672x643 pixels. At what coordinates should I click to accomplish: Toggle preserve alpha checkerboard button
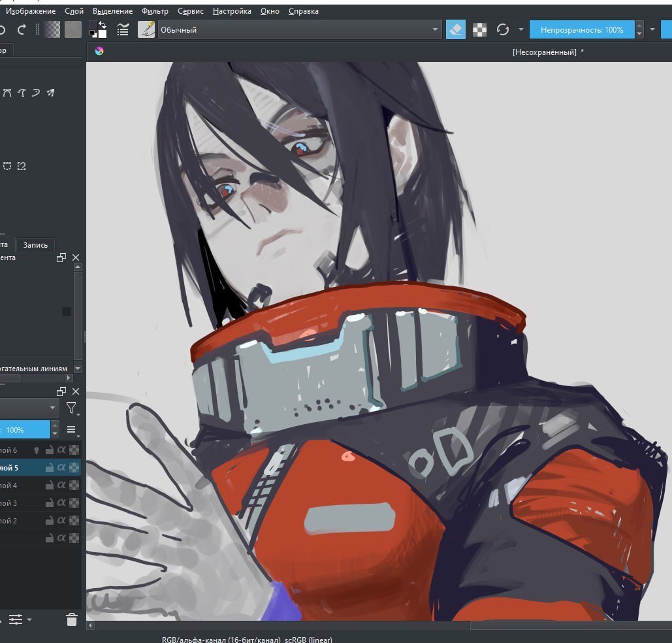(x=479, y=29)
